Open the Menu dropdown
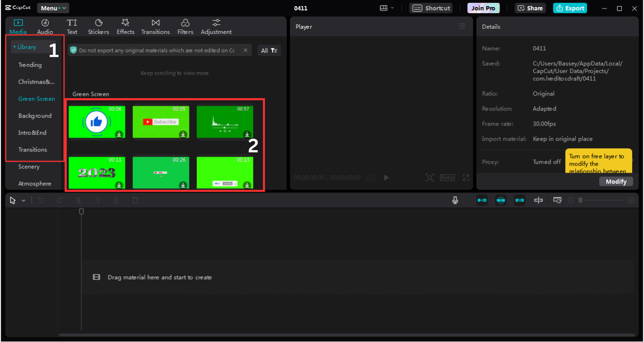The width and height of the screenshot is (644, 342). [x=53, y=8]
